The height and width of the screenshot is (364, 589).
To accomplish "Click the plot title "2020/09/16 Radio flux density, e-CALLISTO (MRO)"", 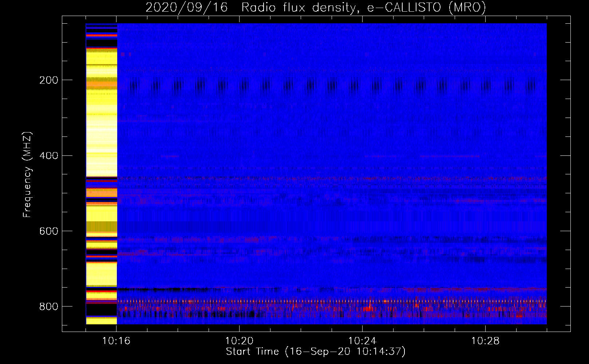I will coord(316,7).
